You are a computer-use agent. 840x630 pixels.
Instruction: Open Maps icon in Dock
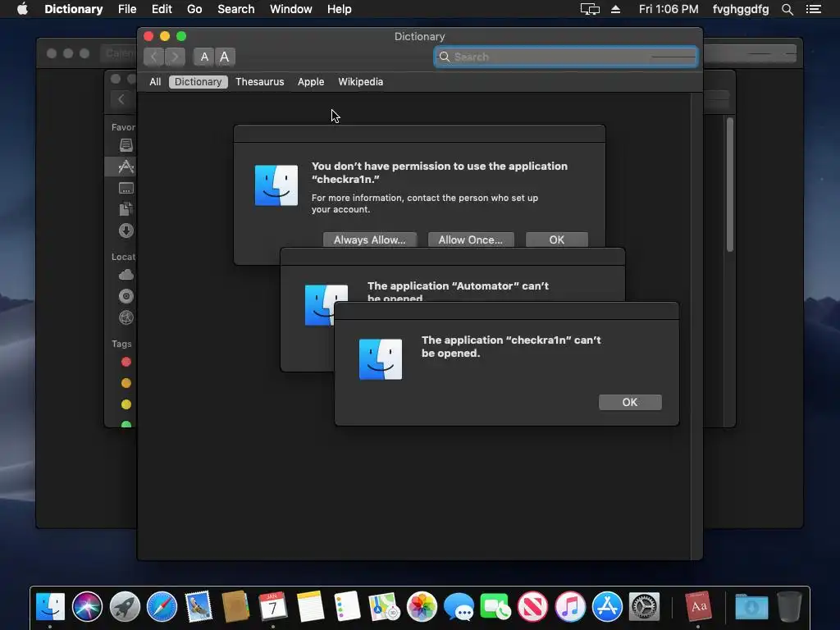384,606
